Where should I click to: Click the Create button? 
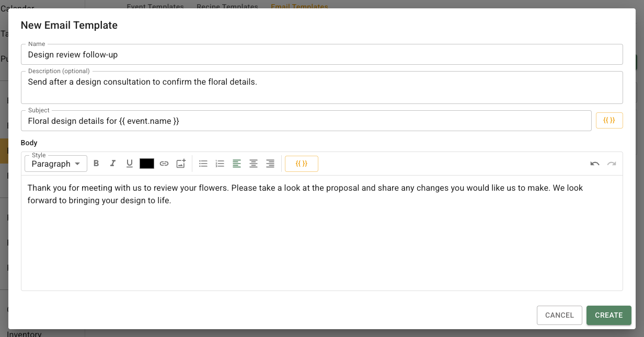point(609,315)
